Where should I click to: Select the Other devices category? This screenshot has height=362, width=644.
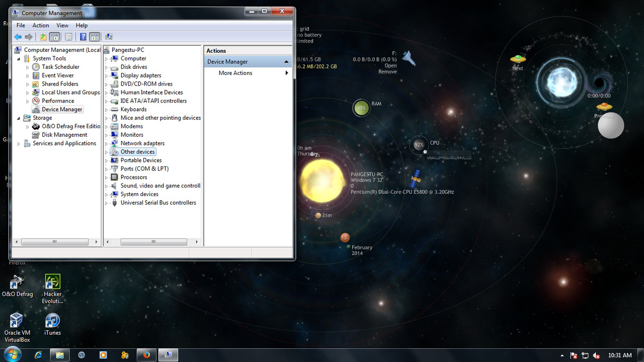(137, 152)
